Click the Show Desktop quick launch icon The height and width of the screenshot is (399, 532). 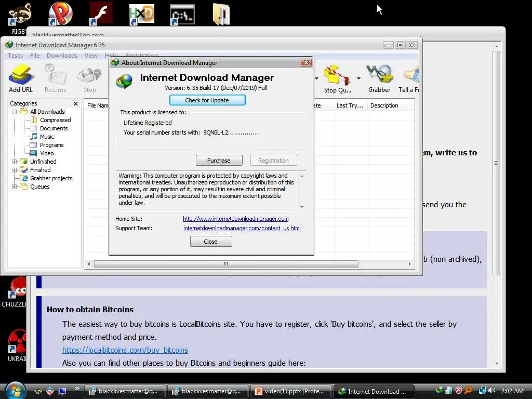click(x=62, y=391)
